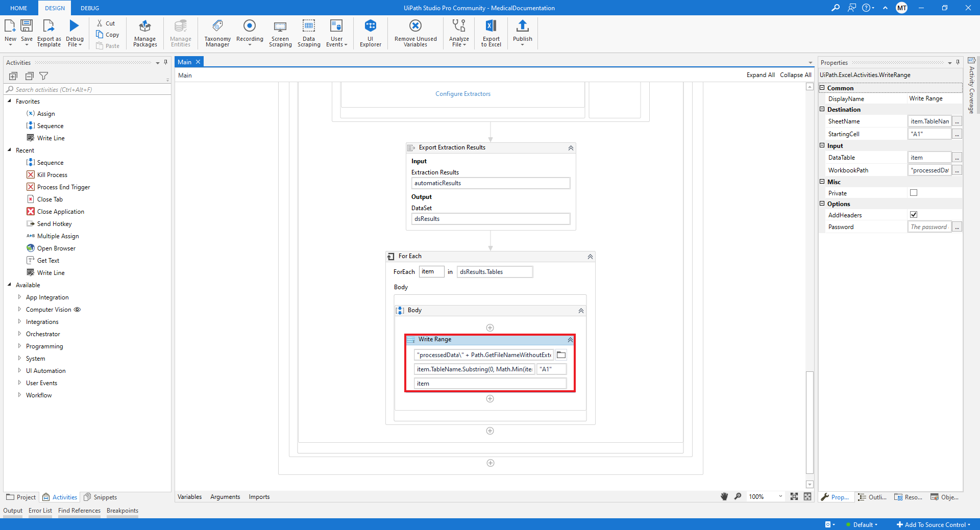Image resolution: width=980 pixels, height=530 pixels.
Task: Click the Data Scraping tool
Action: coord(308,33)
